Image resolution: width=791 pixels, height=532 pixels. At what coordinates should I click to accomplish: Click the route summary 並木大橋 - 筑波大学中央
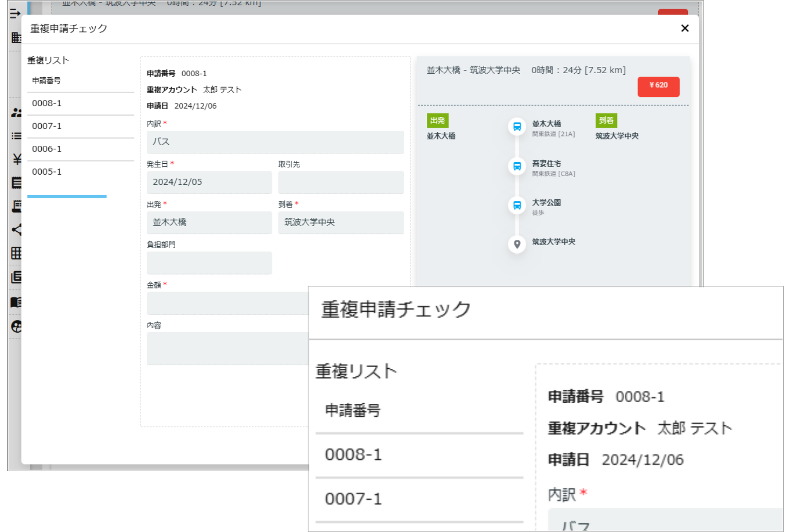tap(473, 70)
